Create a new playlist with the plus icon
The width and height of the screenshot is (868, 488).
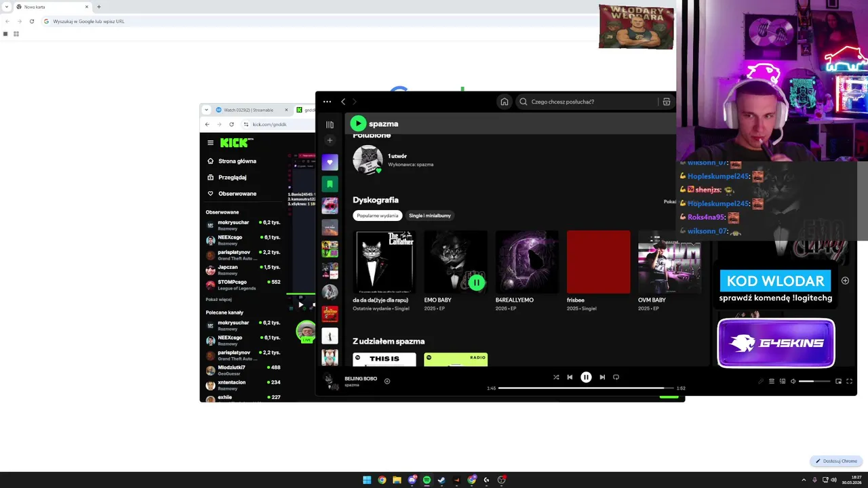pyautogui.click(x=330, y=140)
